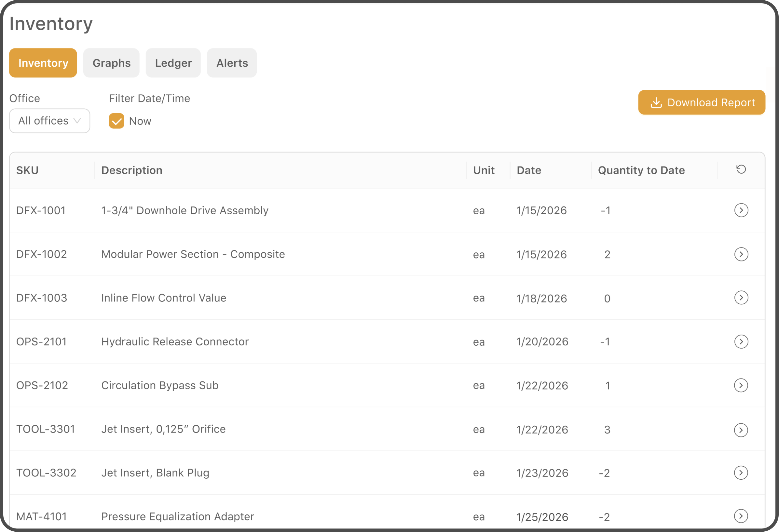Open the All offices dropdown
Screen dimensions: 779x532
[49, 121]
